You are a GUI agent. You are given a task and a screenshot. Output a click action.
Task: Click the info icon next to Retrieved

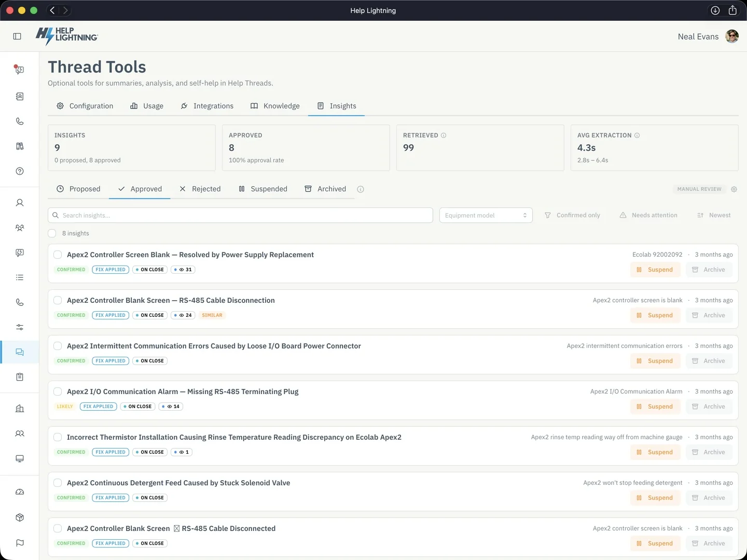point(444,135)
